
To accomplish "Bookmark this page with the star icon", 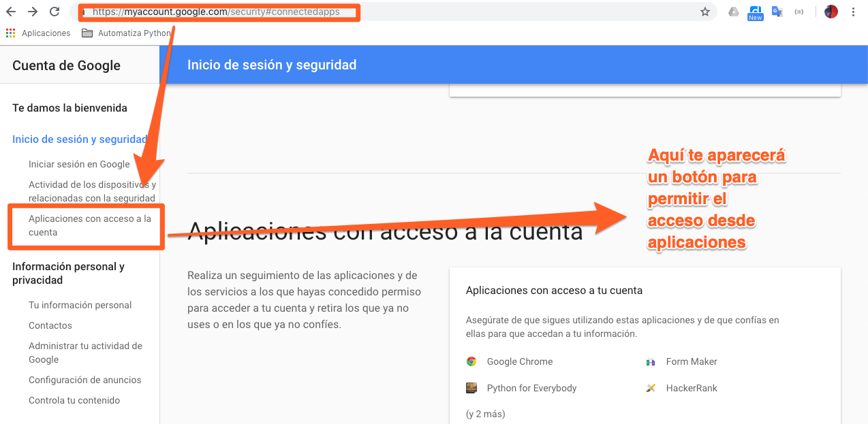I will [x=705, y=12].
